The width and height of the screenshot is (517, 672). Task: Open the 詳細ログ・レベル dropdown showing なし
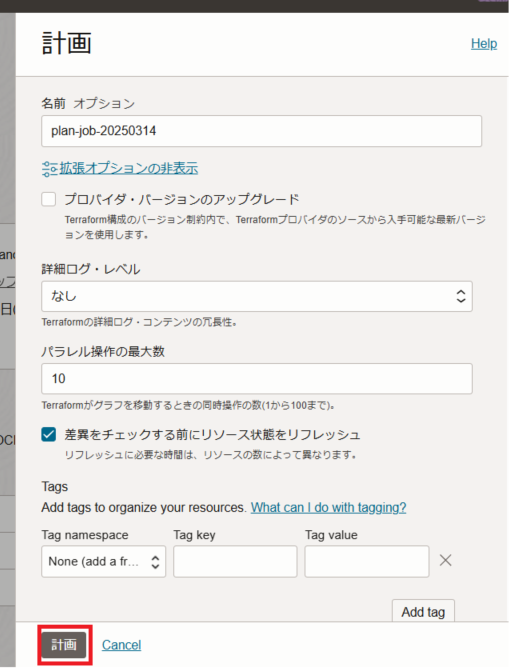tap(257, 296)
